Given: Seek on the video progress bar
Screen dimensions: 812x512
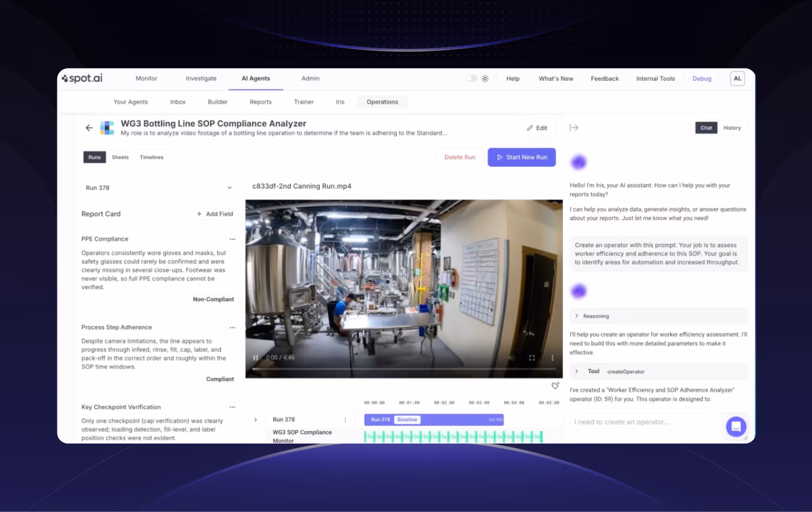Looking at the screenshot, I should coord(404,369).
